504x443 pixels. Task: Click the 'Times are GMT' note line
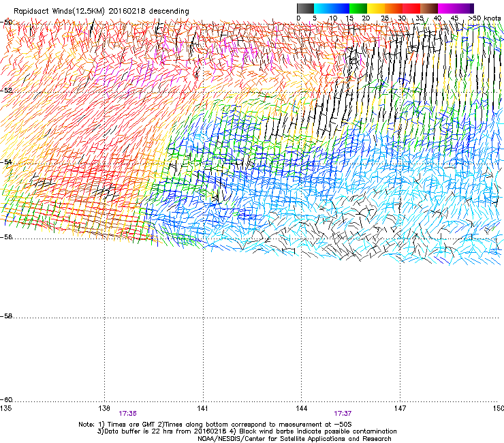215,425
